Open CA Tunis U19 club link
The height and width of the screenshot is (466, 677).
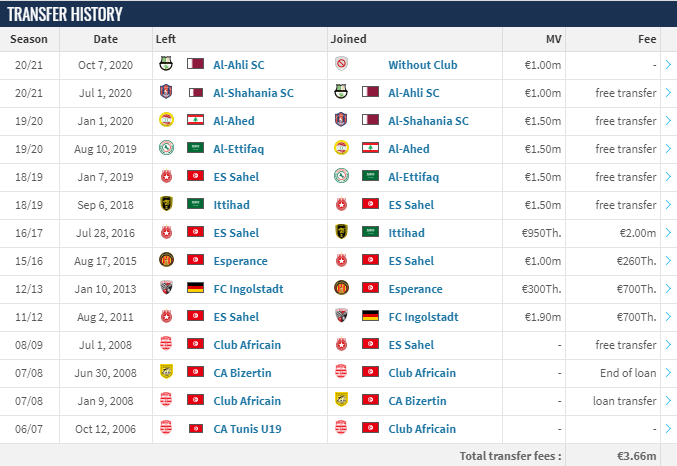pos(247,429)
